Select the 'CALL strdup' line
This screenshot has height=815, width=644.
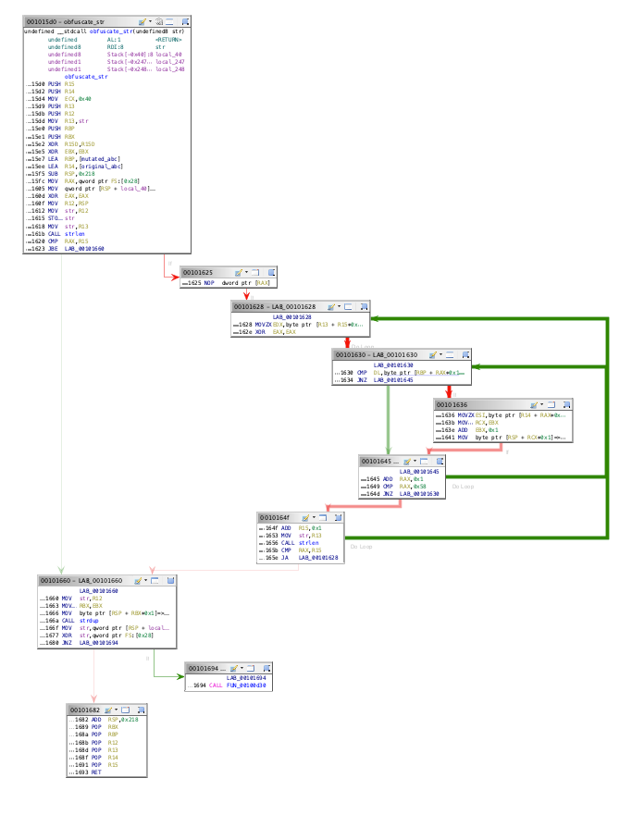69,621
